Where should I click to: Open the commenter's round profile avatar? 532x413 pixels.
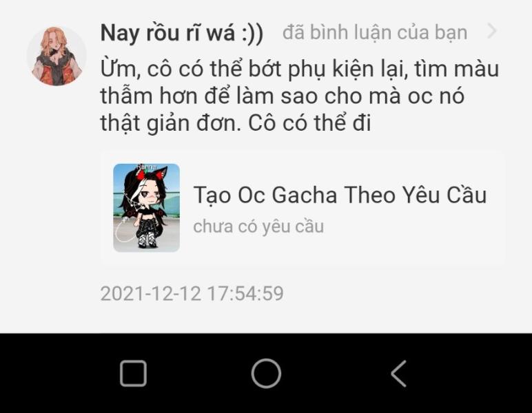coord(57,56)
